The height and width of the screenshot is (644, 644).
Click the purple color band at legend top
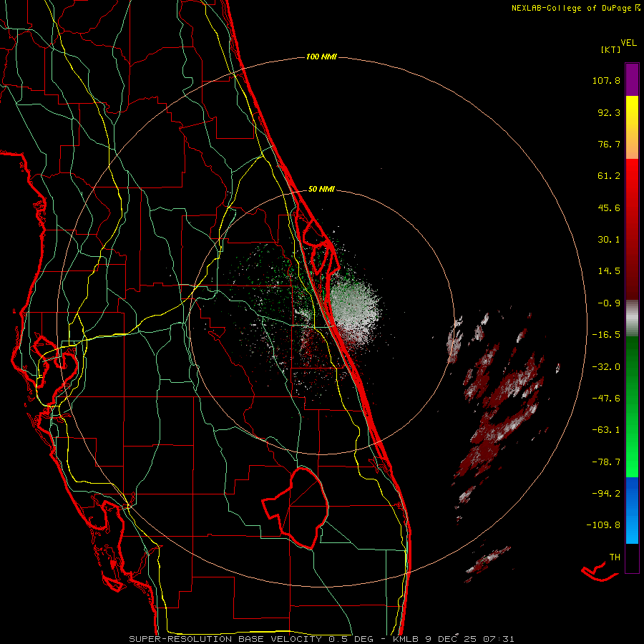(632, 79)
